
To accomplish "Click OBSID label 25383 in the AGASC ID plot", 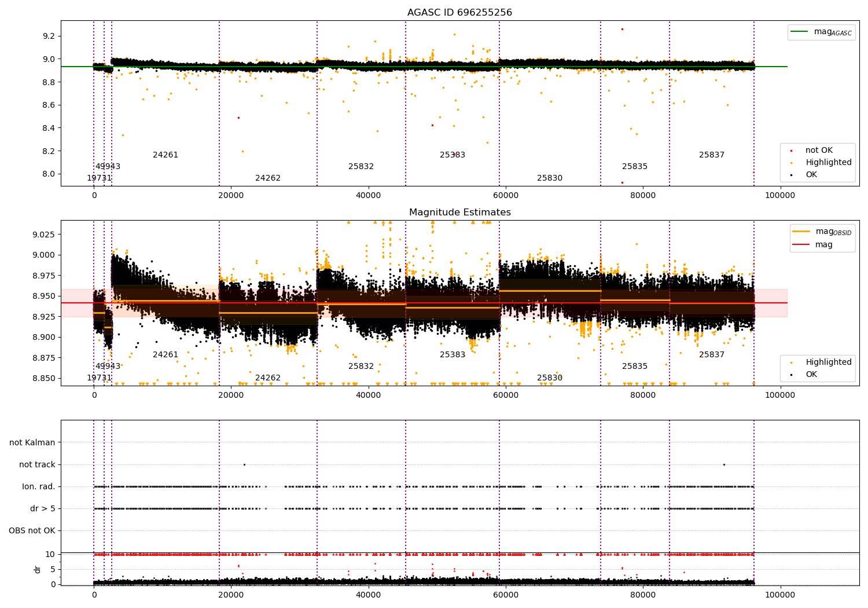I will 453,155.
